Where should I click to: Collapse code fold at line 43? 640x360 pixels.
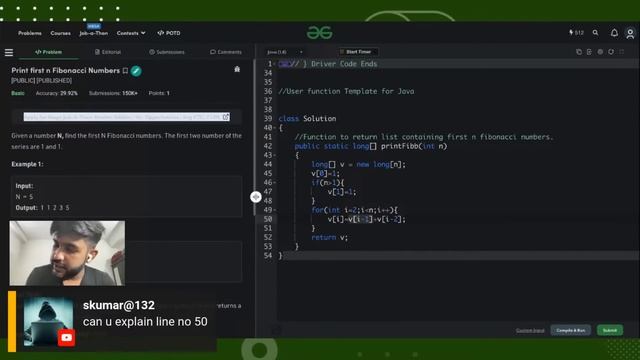click(275, 156)
